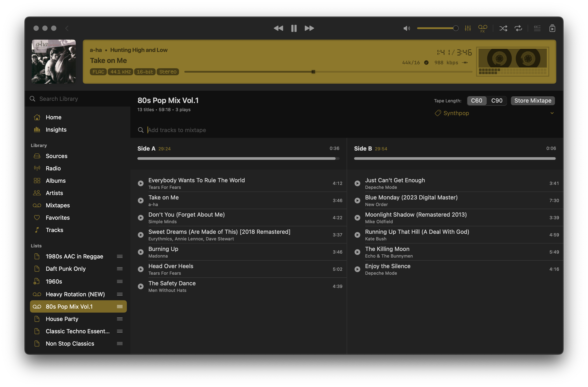This screenshot has width=588, height=387.
Task: Open the Heavy Rotation (NEW) mixtape
Action: [75, 294]
